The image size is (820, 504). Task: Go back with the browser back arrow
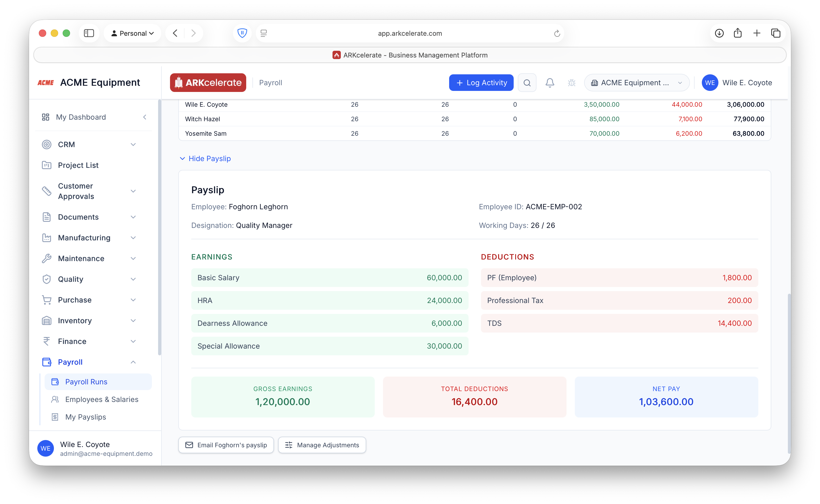(x=175, y=33)
